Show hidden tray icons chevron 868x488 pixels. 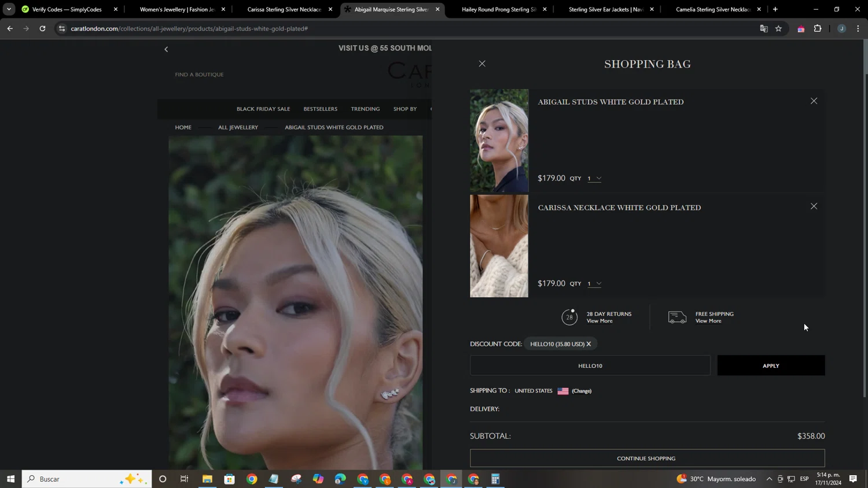coord(769,479)
